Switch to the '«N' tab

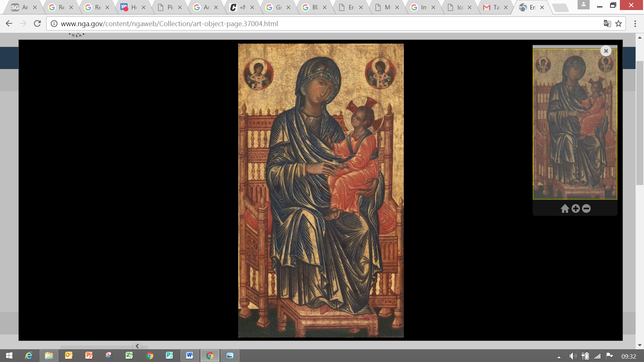(x=241, y=7)
